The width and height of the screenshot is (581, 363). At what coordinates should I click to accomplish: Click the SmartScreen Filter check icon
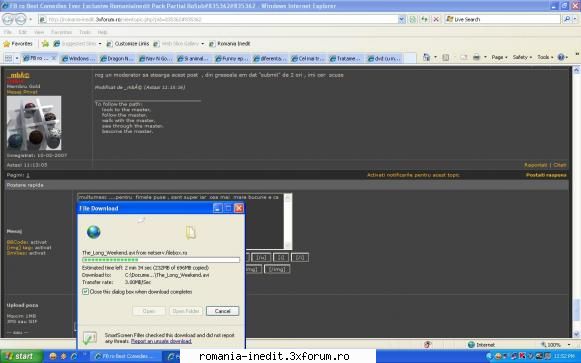89,337
